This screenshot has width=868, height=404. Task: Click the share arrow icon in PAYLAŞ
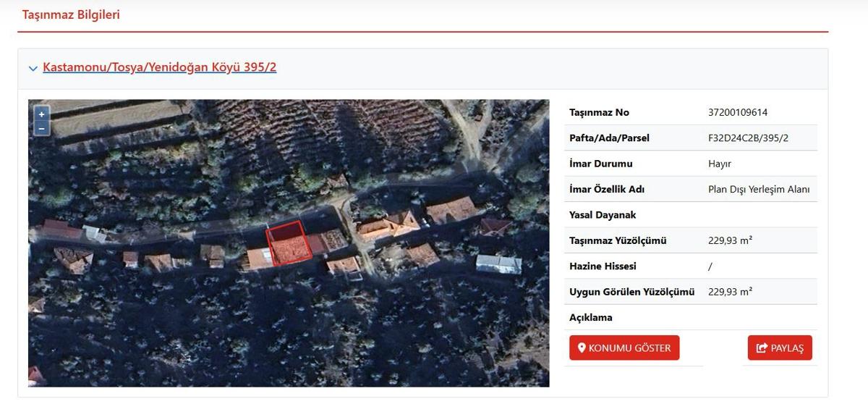click(x=761, y=348)
